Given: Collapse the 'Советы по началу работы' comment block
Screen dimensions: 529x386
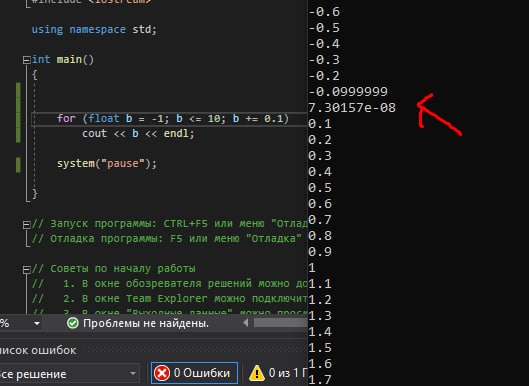Looking at the screenshot, I should point(26,270).
